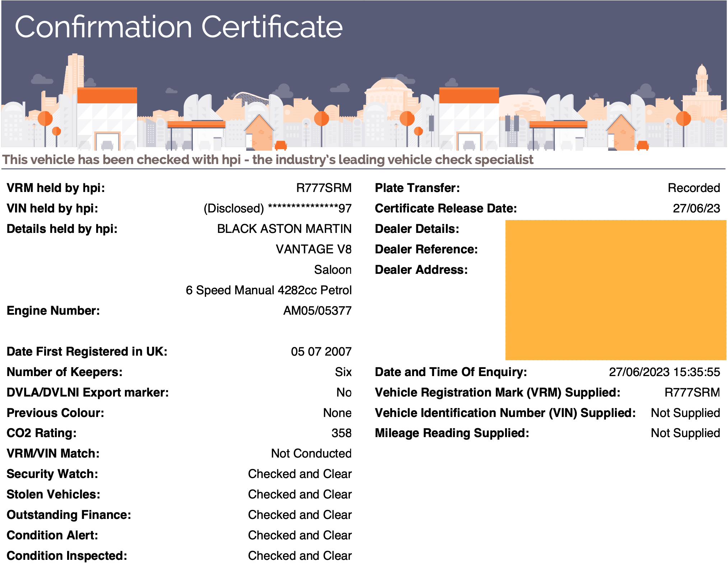The width and height of the screenshot is (728, 567).
Task: Click 'Vehicle Registration Mark (VRM) Supplied:' label
Action: (498, 393)
